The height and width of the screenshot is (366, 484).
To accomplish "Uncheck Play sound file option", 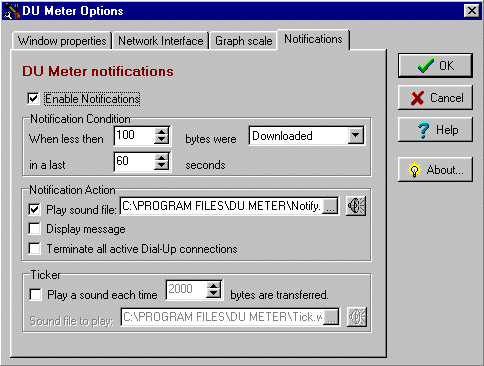I will pos(35,209).
